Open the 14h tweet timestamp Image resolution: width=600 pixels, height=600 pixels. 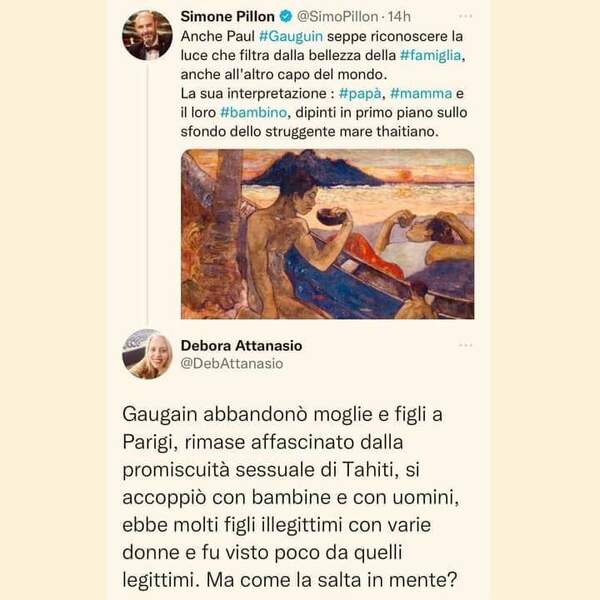coord(399,16)
